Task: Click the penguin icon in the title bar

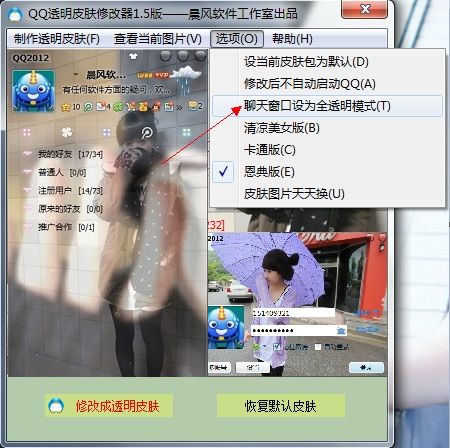Action: pyautogui.click(x=15, y=14)
